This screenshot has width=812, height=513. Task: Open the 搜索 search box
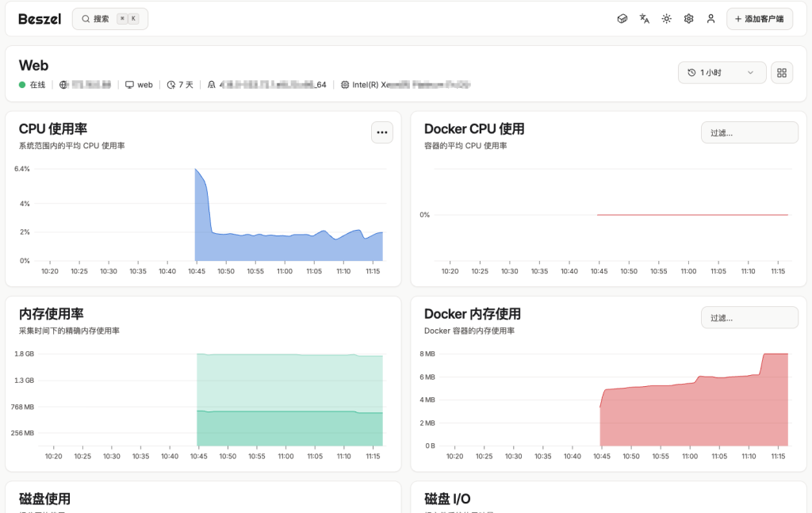click(x=109, y=19)
